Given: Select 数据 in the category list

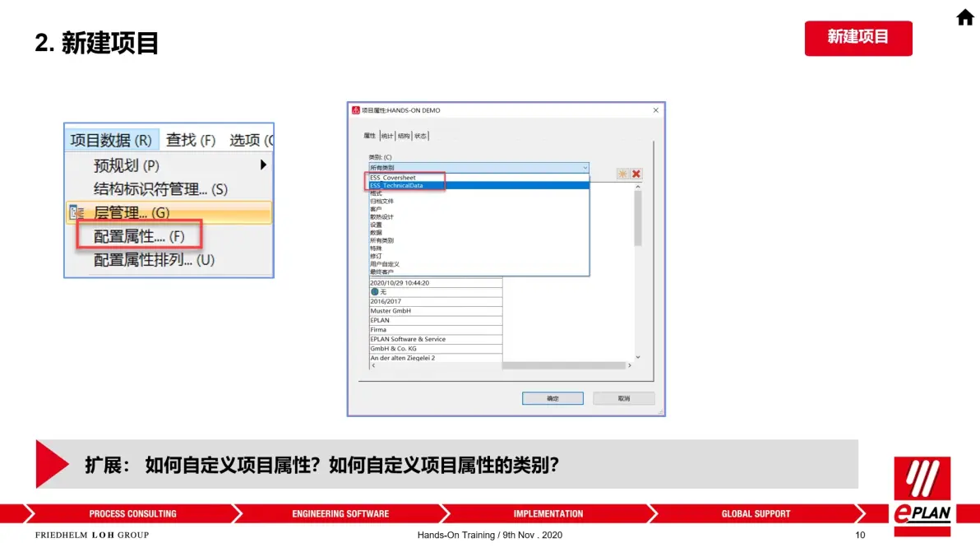Looking at the screenshot, I should [x=478, y=233].
